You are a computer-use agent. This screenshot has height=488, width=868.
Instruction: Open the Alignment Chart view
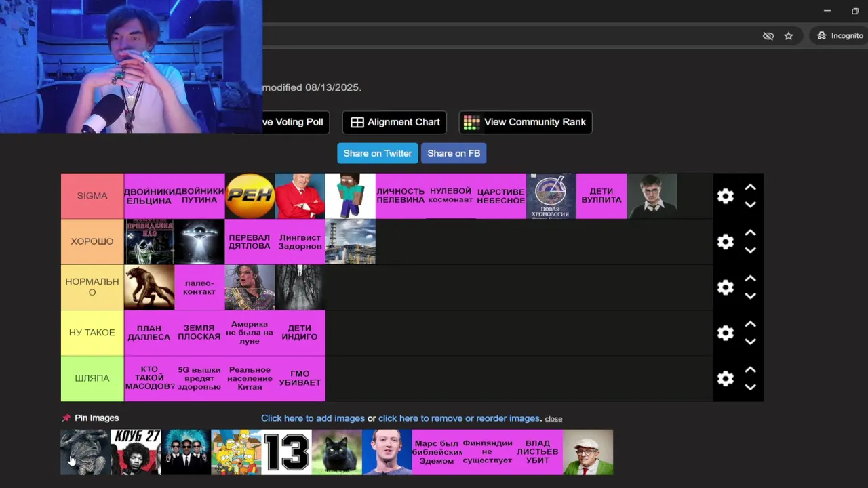[x=395, y=122]
